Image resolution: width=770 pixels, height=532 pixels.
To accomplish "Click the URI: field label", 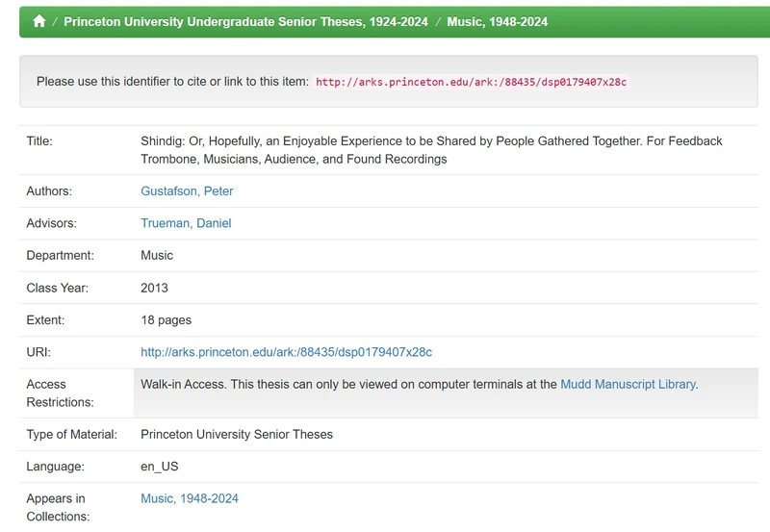I will coord(38,352).
